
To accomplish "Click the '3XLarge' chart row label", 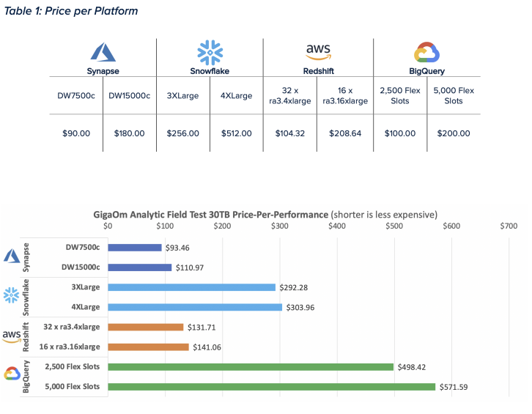I will 86,287.
